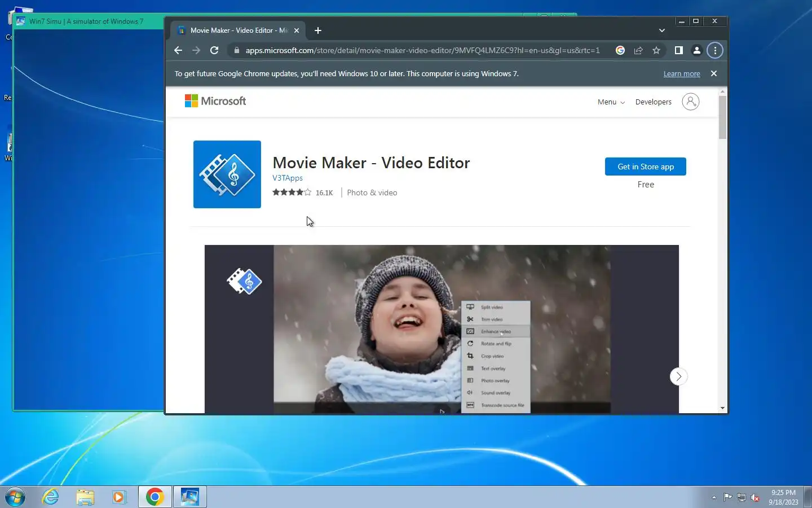View site info via padlock icon
The height and width of the screenshot is (508, 812).
236,50
